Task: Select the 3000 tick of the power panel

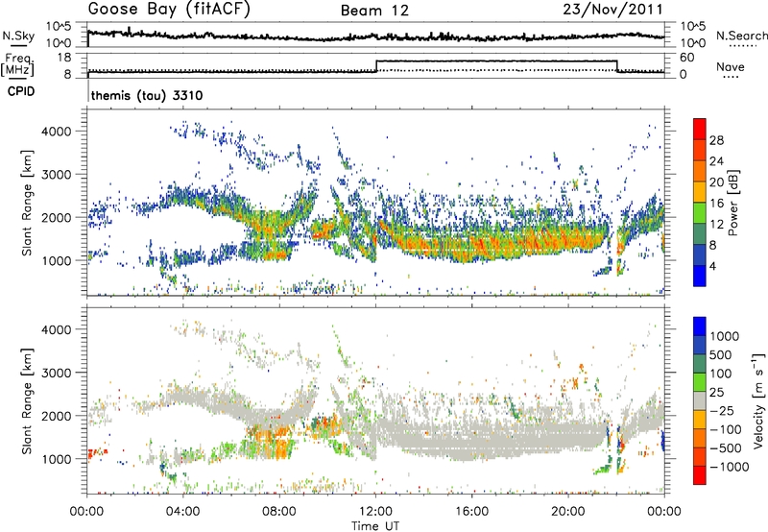Action: point(56,175)
